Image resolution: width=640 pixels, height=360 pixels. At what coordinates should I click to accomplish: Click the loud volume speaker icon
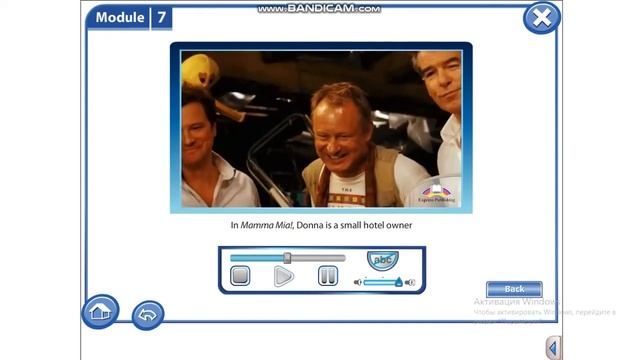pos(410,282)
